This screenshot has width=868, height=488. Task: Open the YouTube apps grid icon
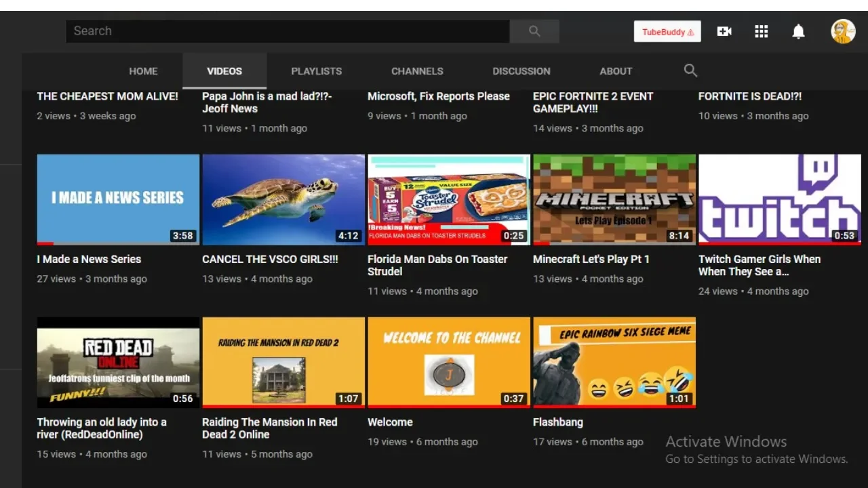tap(761, 31)
